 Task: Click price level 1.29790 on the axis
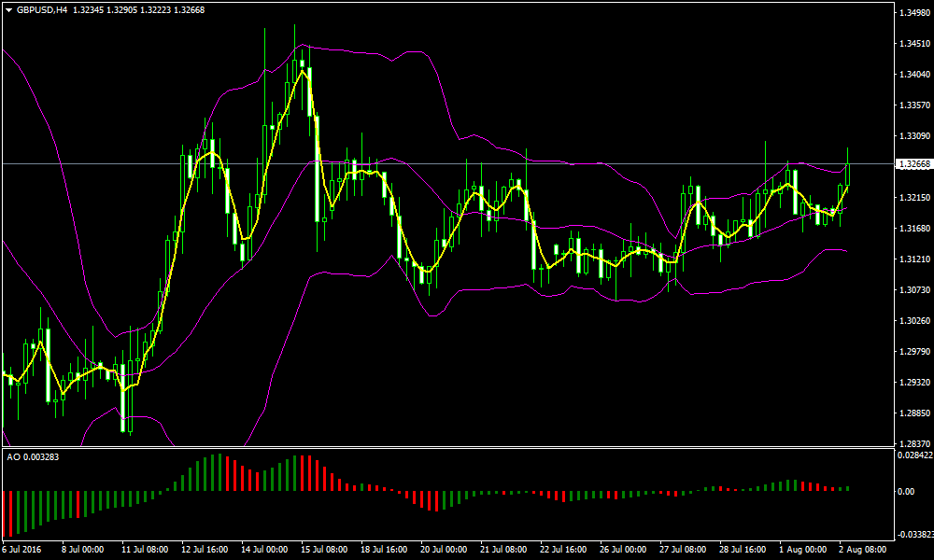click(x=914, y=352)
